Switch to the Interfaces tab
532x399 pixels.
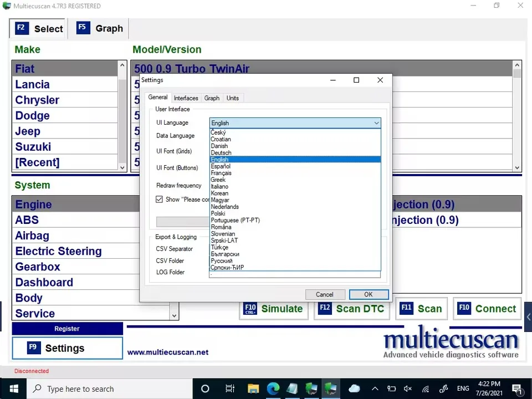[186, 98]
